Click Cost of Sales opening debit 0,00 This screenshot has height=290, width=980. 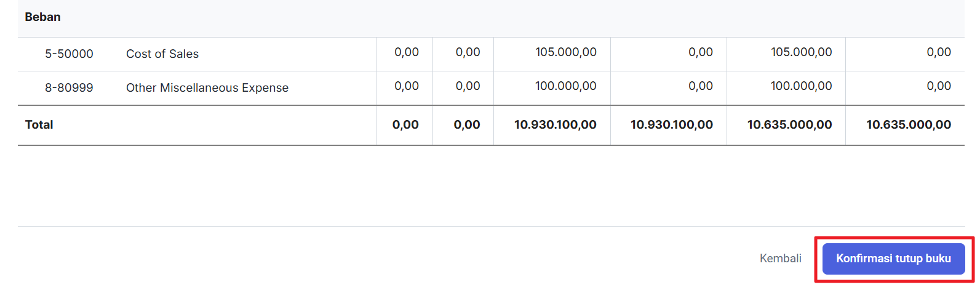coord(407,52)
